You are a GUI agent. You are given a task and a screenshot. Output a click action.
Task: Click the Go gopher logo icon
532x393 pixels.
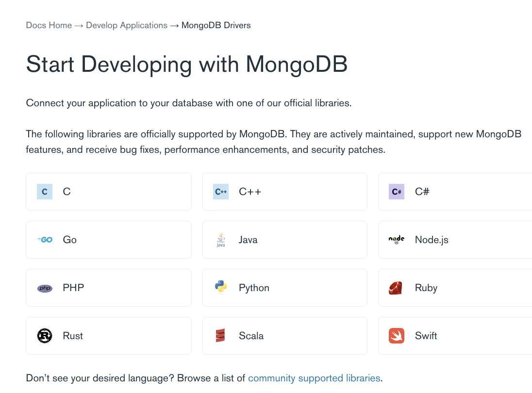[45, 240]
